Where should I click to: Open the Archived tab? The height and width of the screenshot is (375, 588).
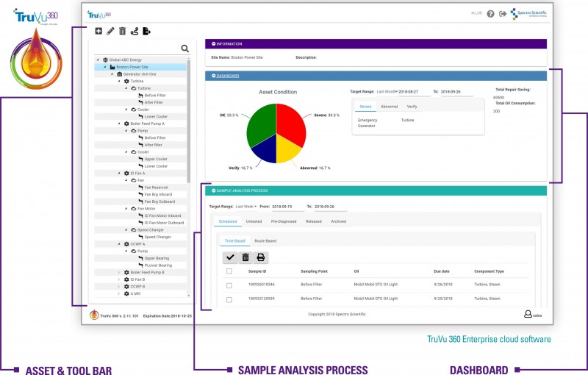click(x=338, y=221)
